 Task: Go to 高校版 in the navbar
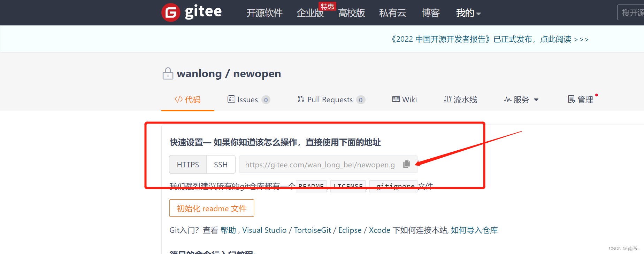352,13
